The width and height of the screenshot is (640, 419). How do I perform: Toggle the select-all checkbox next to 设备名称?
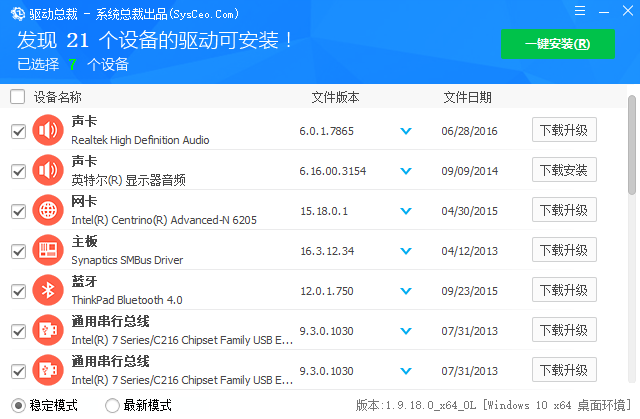[18, 97]
